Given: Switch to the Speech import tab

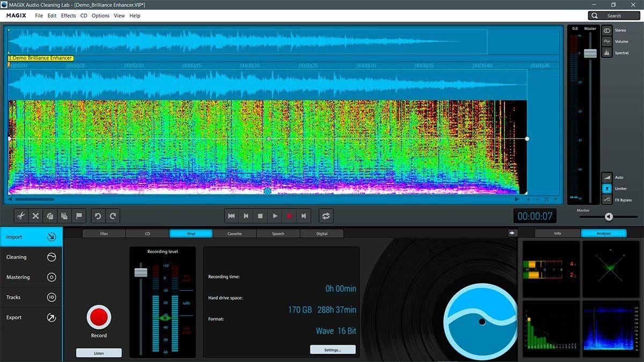Looking at the screenshot, I should point(278,234).
